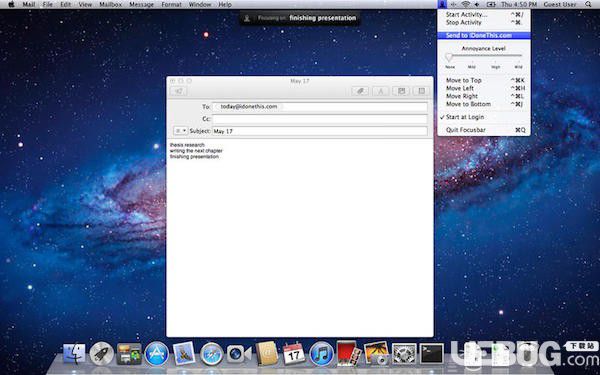Click the today@idonethis.com recipient token
Image resolution: width=600 pixels, height=375 pixels.
tap(249, 107)
